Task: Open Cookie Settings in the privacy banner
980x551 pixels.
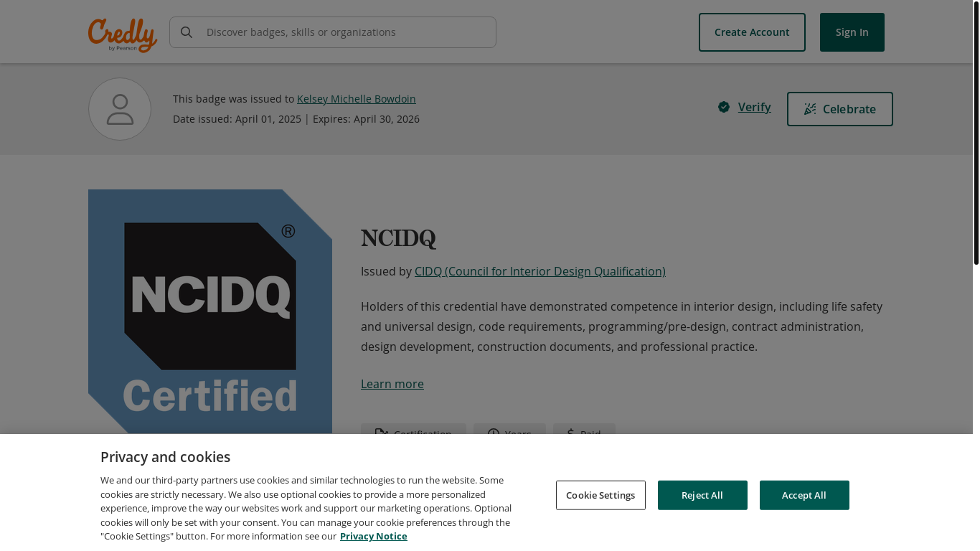Action: 600,495
